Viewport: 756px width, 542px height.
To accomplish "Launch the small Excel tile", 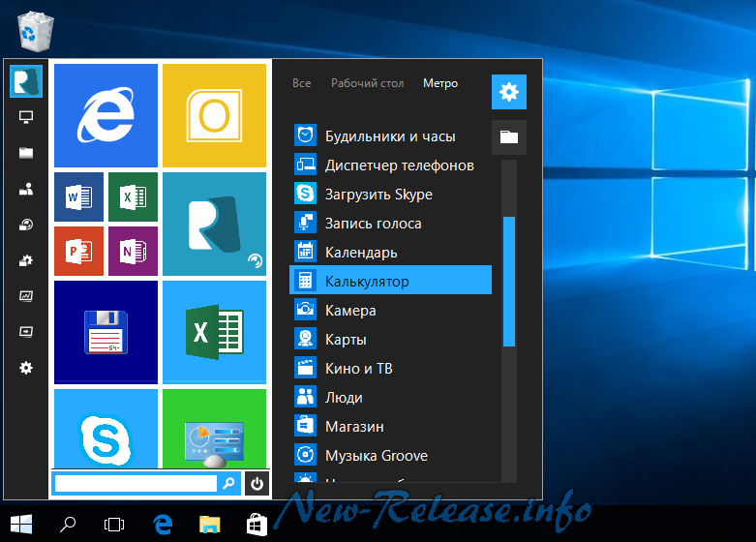I will coord(133,196).
